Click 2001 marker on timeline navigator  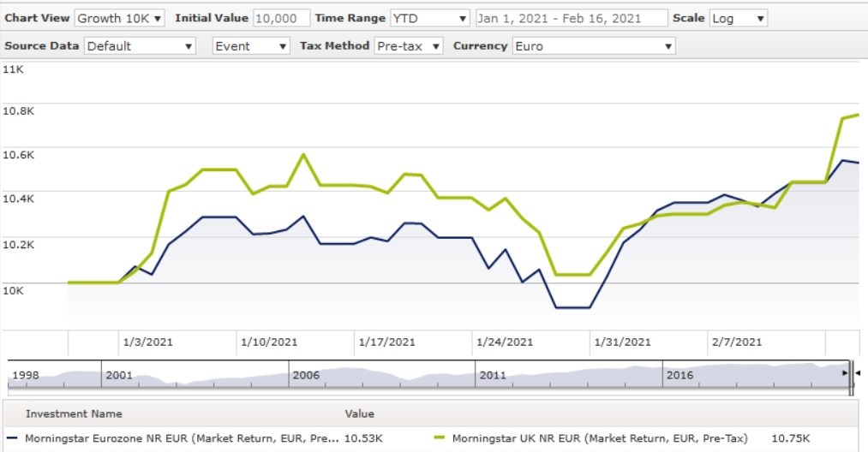[x=119, y=375]
